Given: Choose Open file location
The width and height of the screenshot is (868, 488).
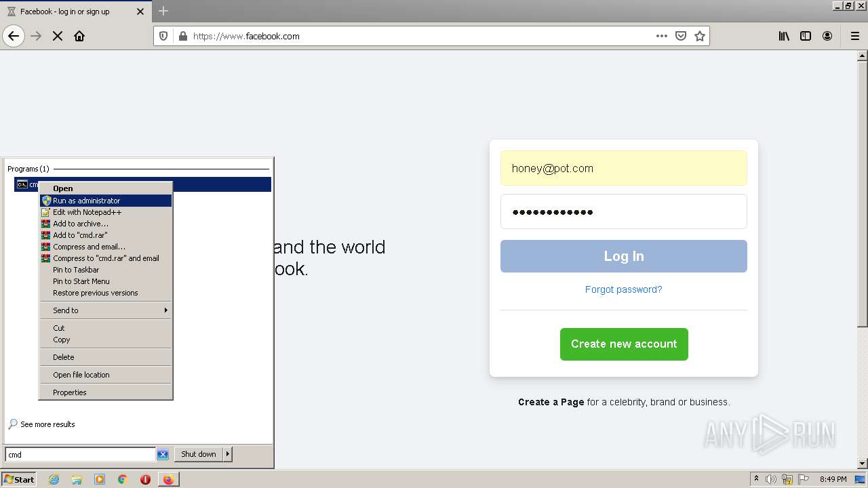Looking at the screenshot, I should pos(105,375).
